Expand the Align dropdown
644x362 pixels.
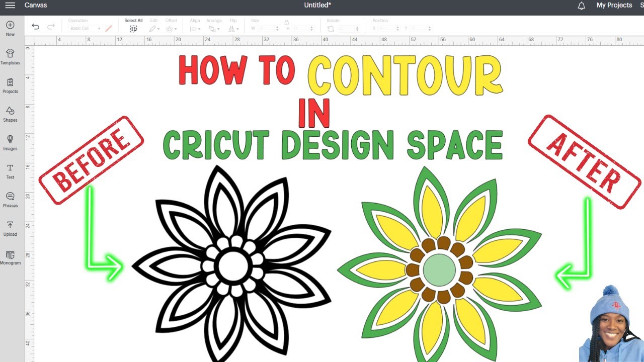click(195, 29)
